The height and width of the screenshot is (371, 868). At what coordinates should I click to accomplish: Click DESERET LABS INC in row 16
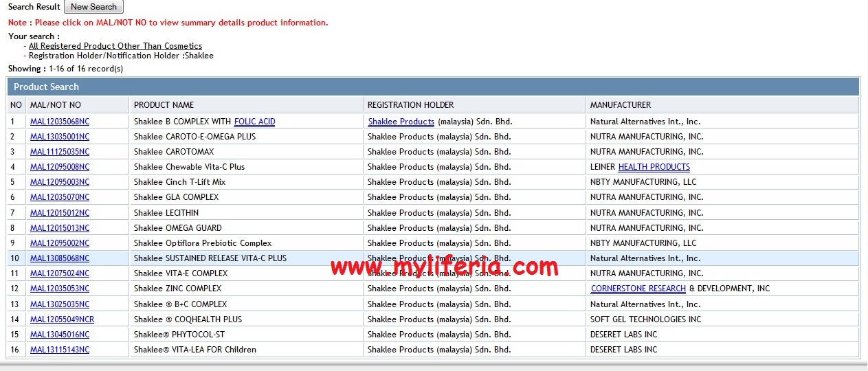pos(723,350)
